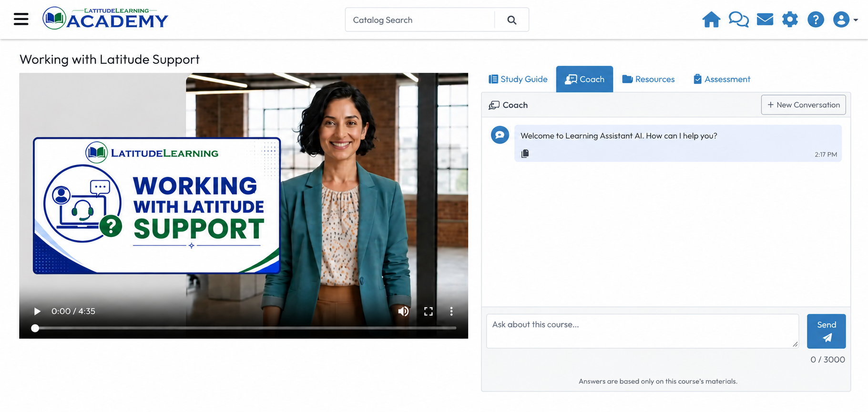The image size is (868, 412).
Task: Click the Coach panel header label
Action: [508, 105]
